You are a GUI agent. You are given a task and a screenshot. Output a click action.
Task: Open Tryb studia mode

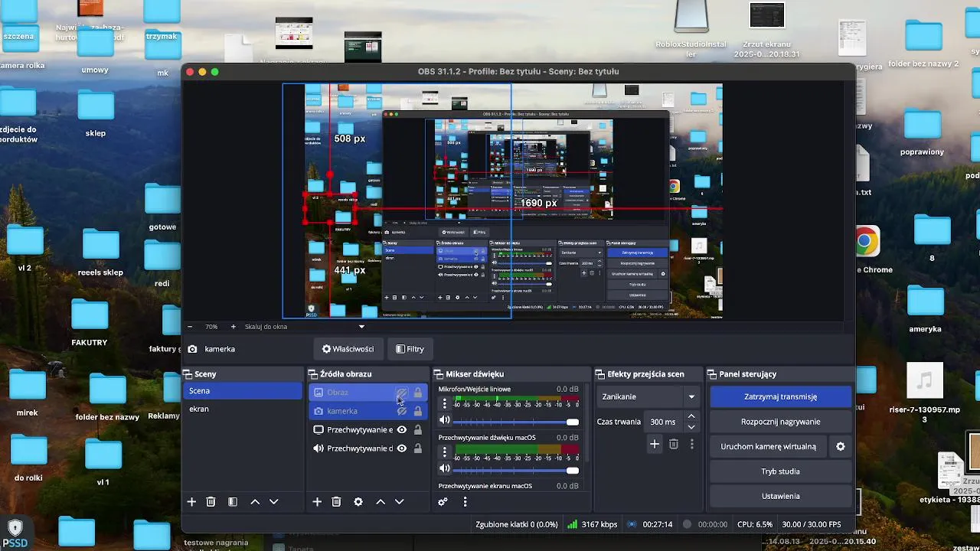[x=780, y=471]
